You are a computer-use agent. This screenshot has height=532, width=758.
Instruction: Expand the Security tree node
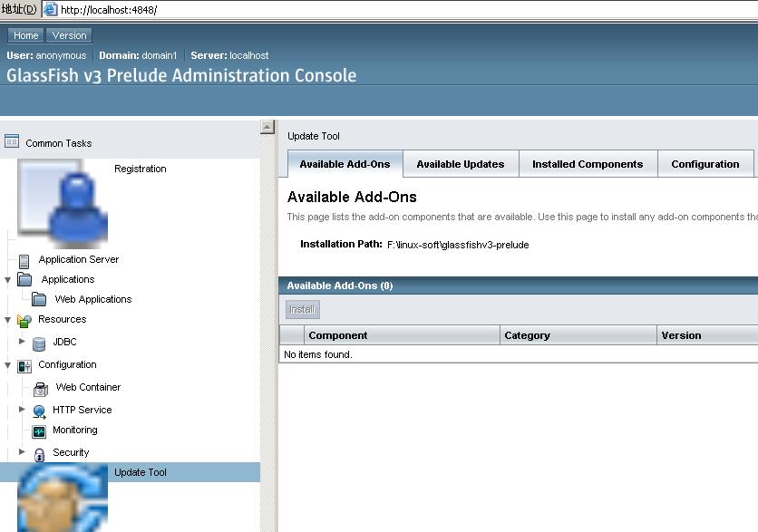[x=22, y=451]
